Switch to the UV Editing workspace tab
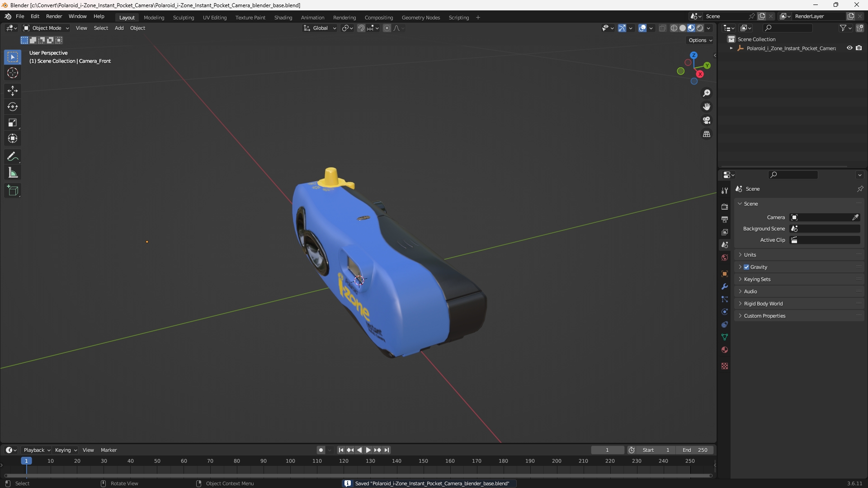 (215, 18)
